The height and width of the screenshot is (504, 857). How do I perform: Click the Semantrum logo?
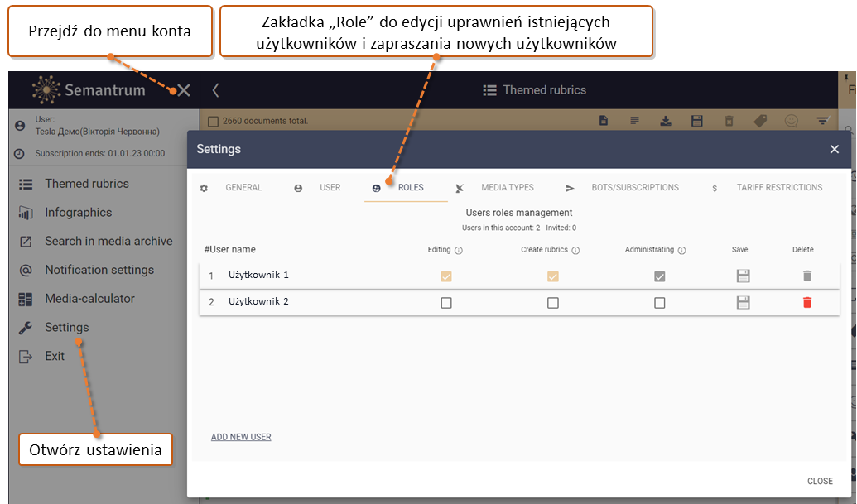pos(89,90)
